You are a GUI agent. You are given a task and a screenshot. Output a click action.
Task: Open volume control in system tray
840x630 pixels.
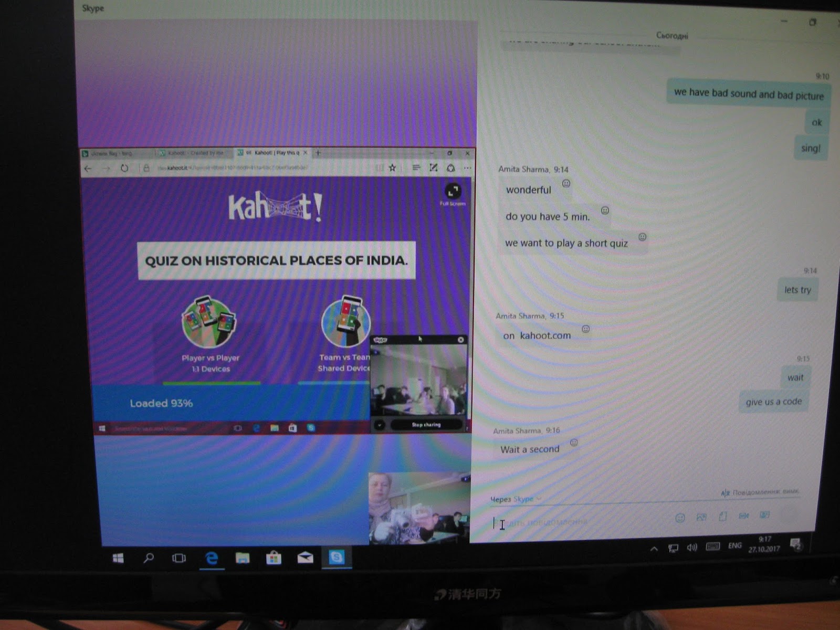[x=692, y=548]
